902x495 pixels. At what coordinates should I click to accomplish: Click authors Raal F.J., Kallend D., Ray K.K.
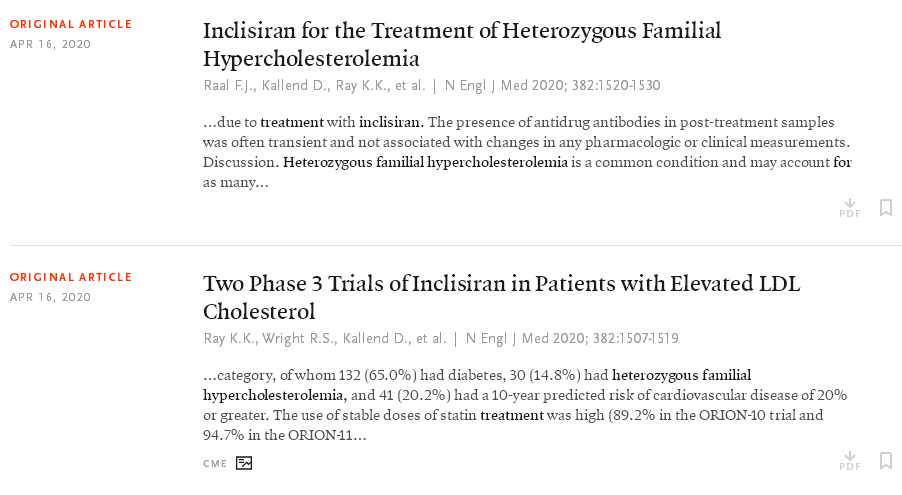(314, 86)
